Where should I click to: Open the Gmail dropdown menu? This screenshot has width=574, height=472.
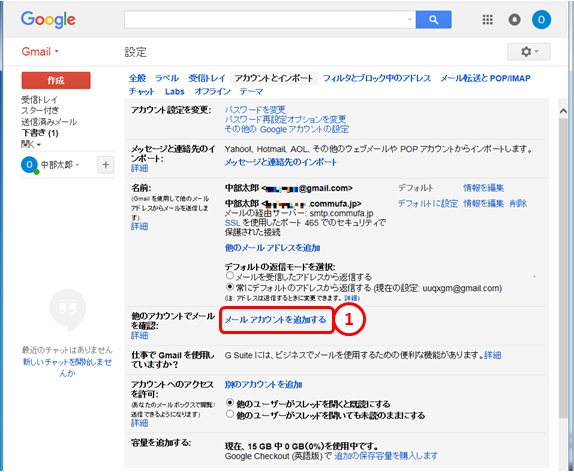click(x=40, y=52)
